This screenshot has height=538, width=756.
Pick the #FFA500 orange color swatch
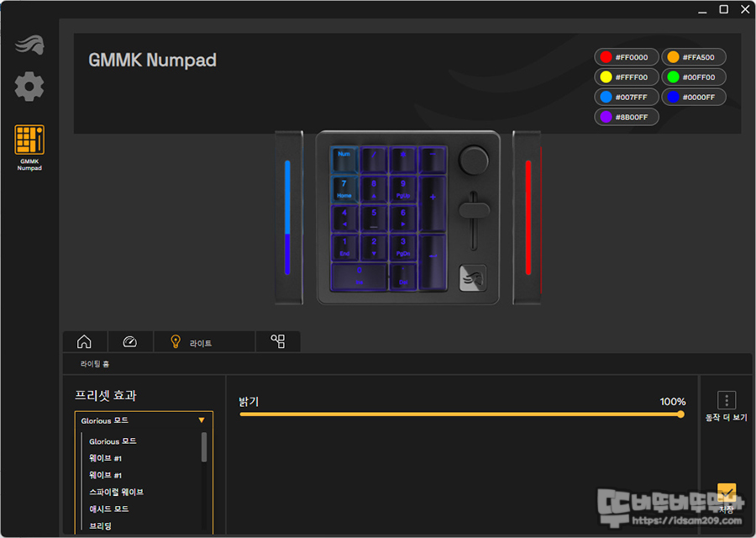[693, 57]
